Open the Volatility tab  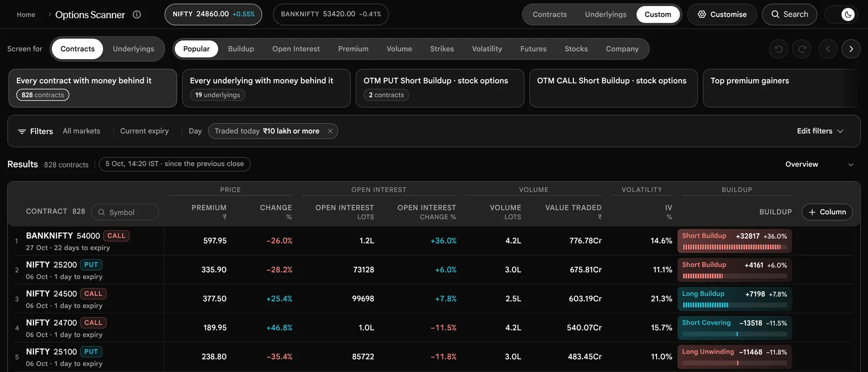pos(487,49)
